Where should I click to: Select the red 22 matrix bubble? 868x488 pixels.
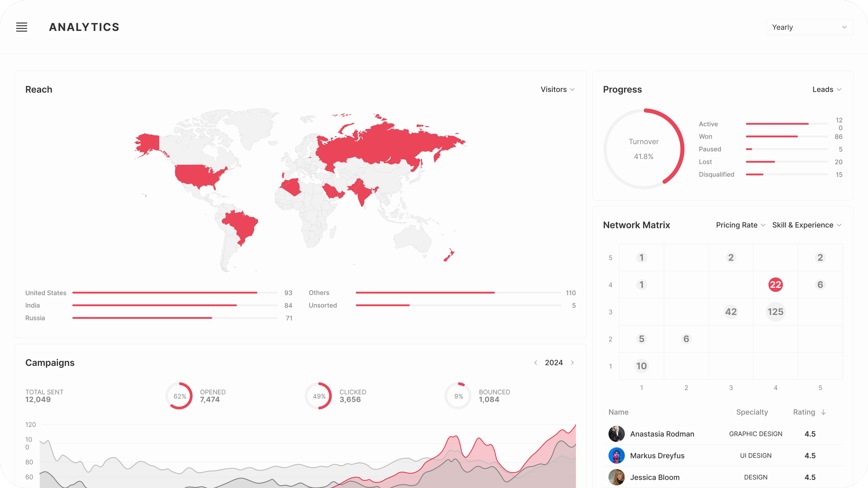[x=775, y=285]
